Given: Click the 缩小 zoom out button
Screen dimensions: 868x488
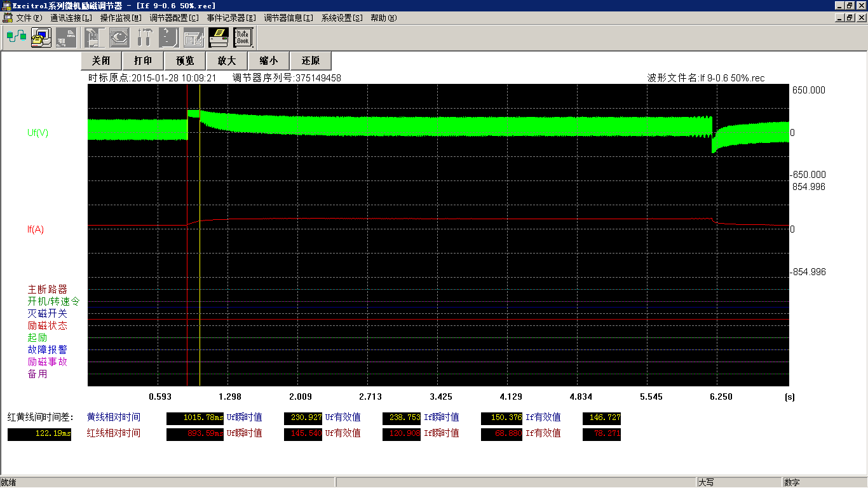Looking at the screenshot, I should [x=269, y=61].
